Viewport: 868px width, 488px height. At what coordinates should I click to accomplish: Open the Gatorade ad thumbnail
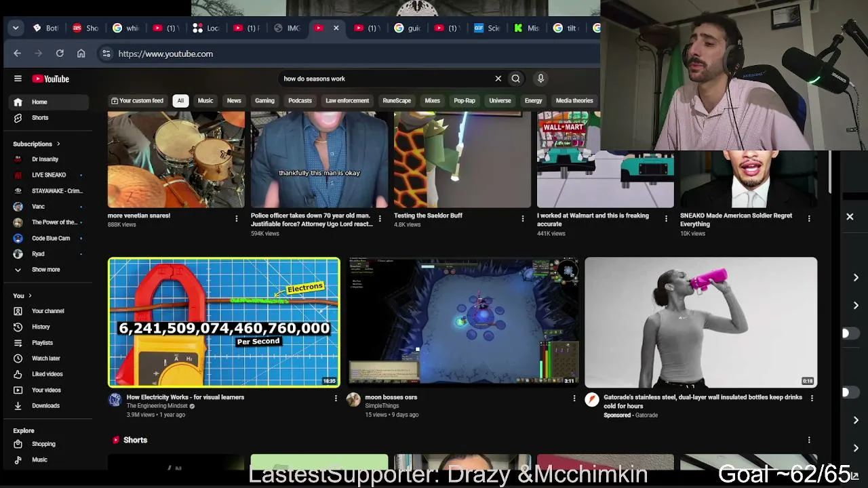point(701,322)
